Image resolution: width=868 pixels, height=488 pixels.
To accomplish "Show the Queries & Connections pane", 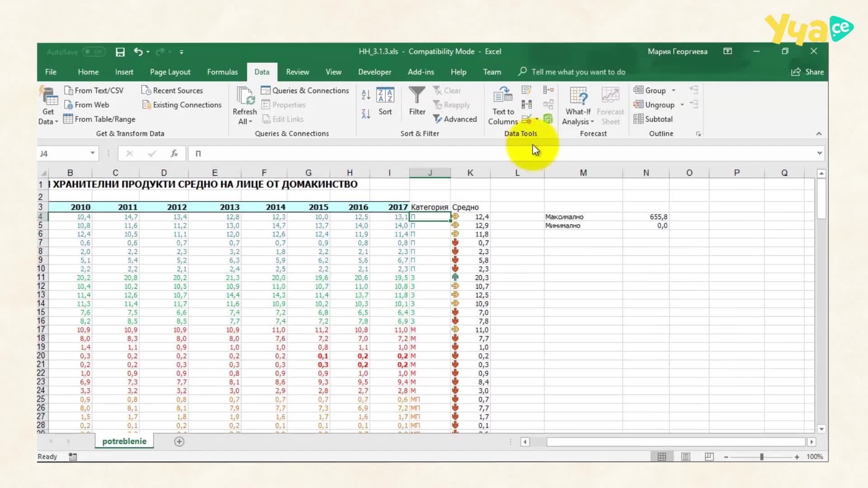I will tap(305, 90).
